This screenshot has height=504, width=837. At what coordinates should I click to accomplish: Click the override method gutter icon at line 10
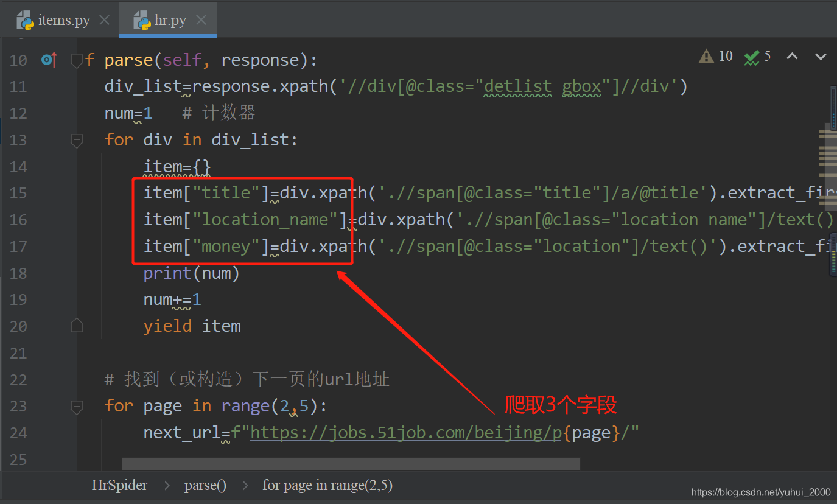pos(49,60)
